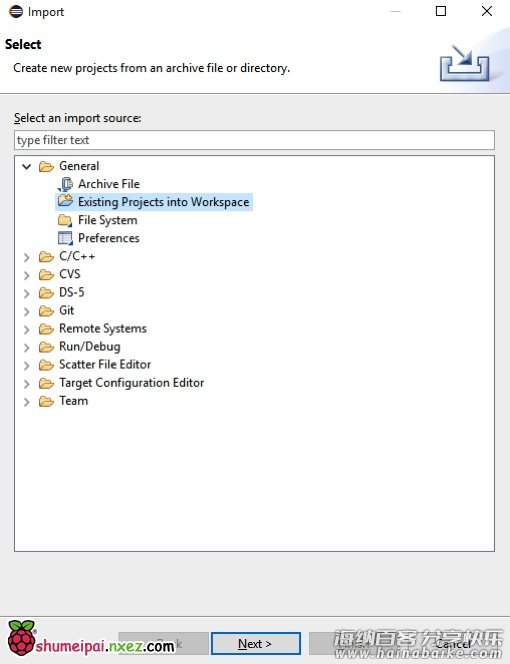Click the Eclipse logo in title bar
The image size is (510, 664).
pos(16,11)
